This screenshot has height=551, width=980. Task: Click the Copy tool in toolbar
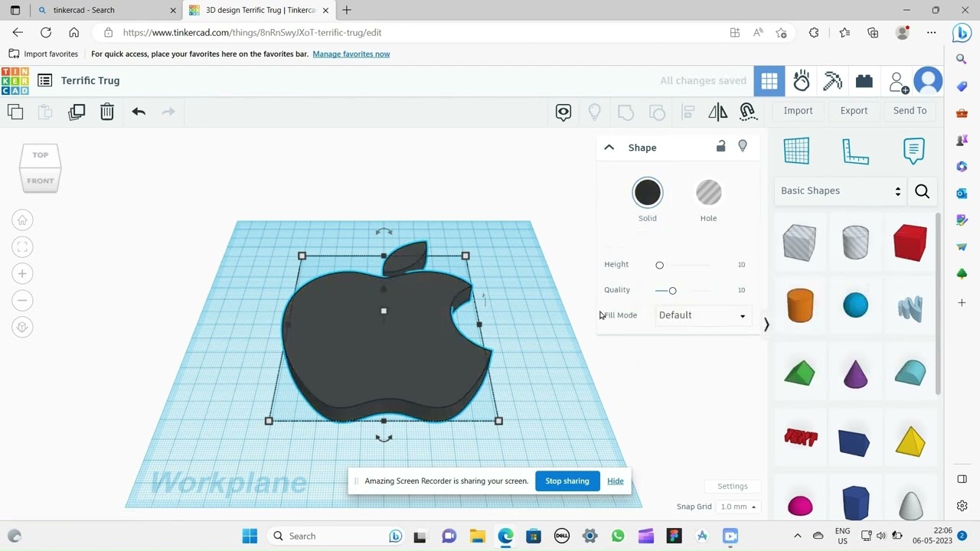click(x=15, y=112)
